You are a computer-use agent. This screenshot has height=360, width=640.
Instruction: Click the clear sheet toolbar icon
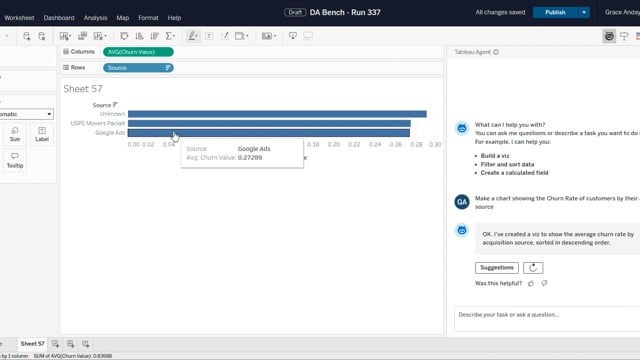click(98, 36)
